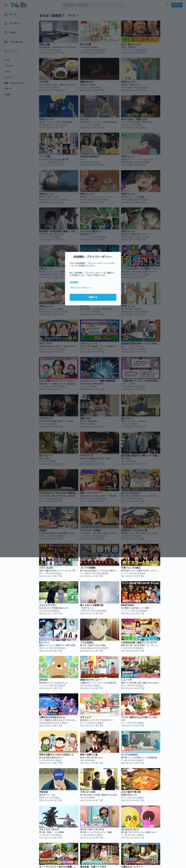
Task: Click title text ガチャムク
Action: [x=85, y=717]
